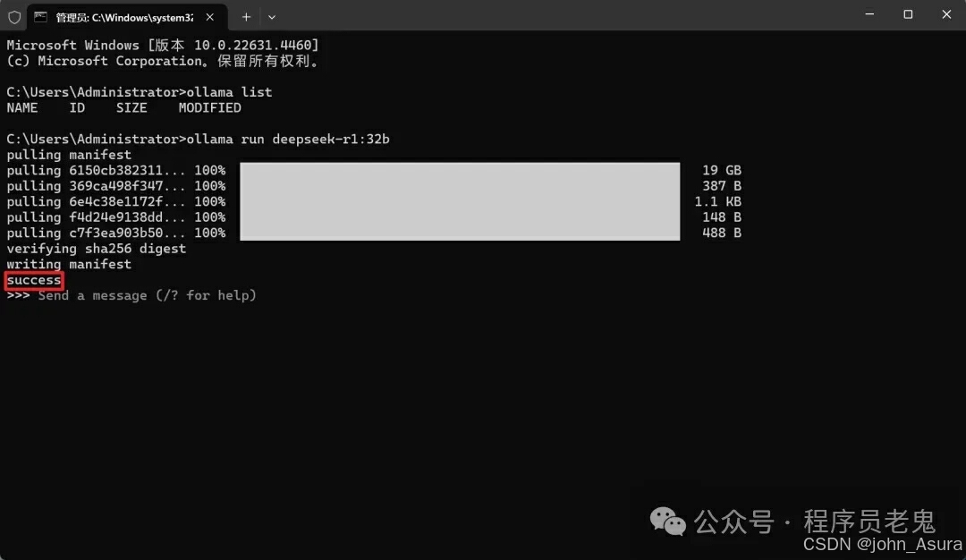Screen dimensions: 966x560
Task: Click the 'ollama run deepseek-r1:32b' command text
Action: pyautogui.click(x=288, y=140)
